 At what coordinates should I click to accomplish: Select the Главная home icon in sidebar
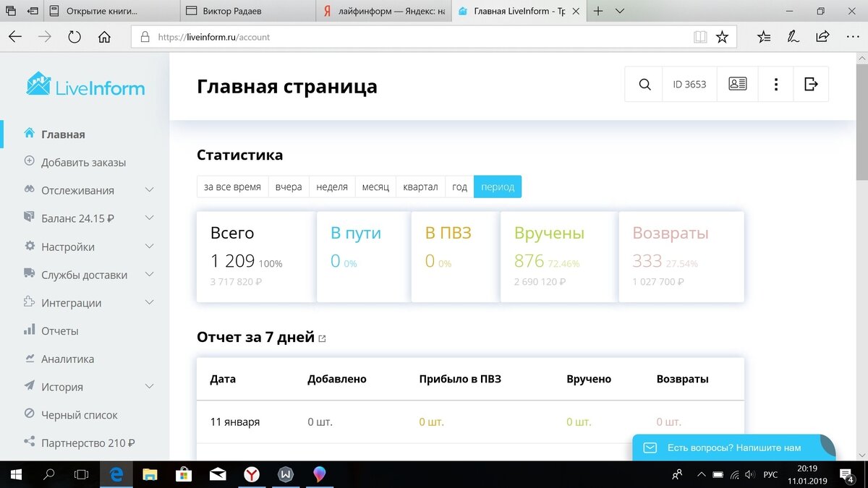pos(30,134)
